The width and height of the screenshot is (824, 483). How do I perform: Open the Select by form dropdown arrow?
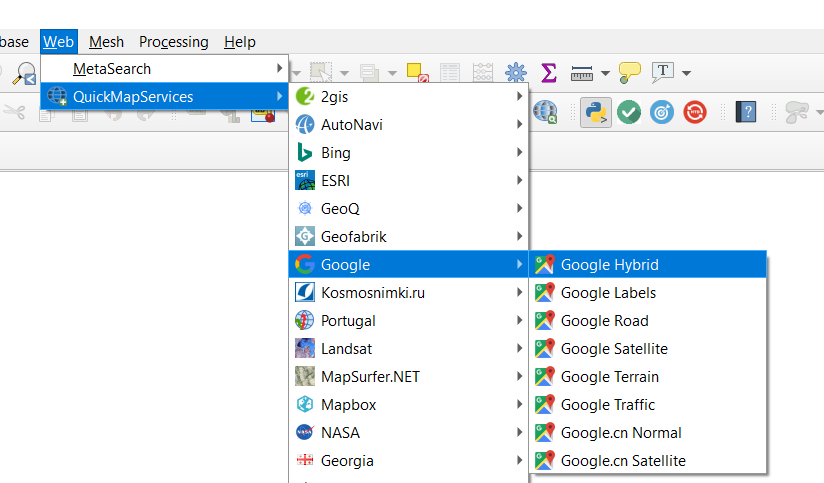tap(393, 73)
